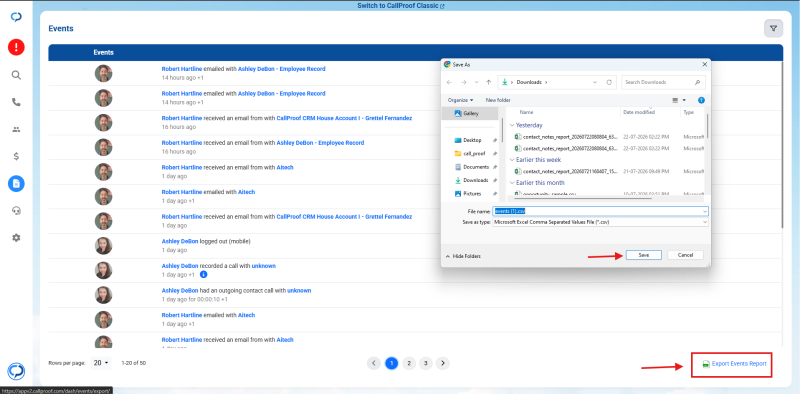Refresh the Downloads folder in Save As

(609, 82)
